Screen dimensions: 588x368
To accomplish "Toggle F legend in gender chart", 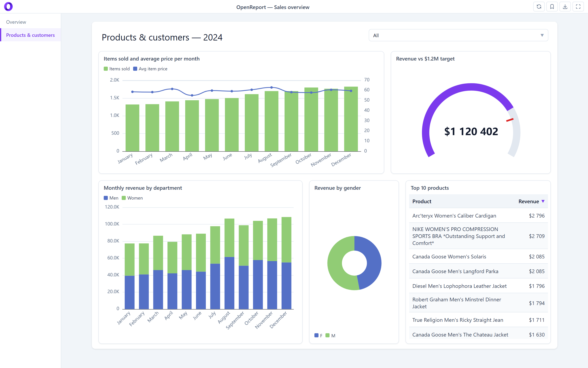I will (x=318, y=336).
